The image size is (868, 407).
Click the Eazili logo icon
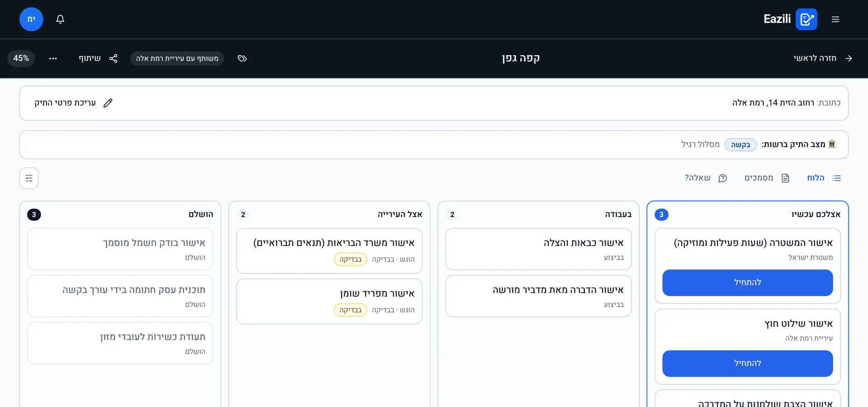[x=807, y=19]
